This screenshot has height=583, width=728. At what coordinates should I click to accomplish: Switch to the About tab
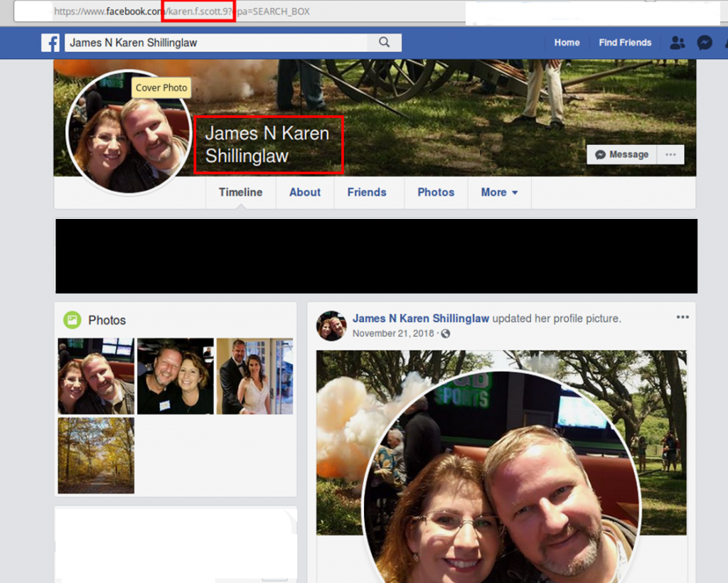click(x=305, y=192)
